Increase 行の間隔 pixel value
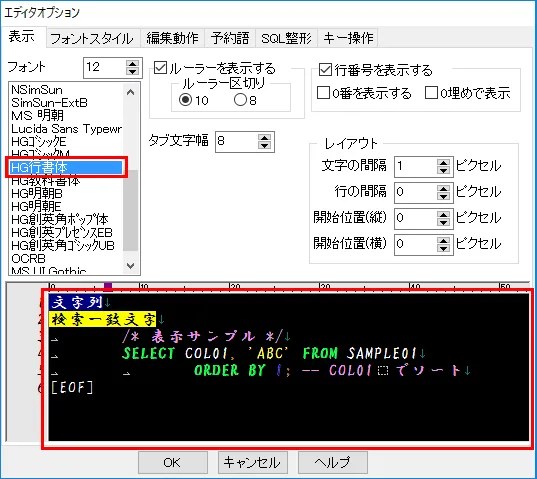537x479 pixels. point(444,189)
